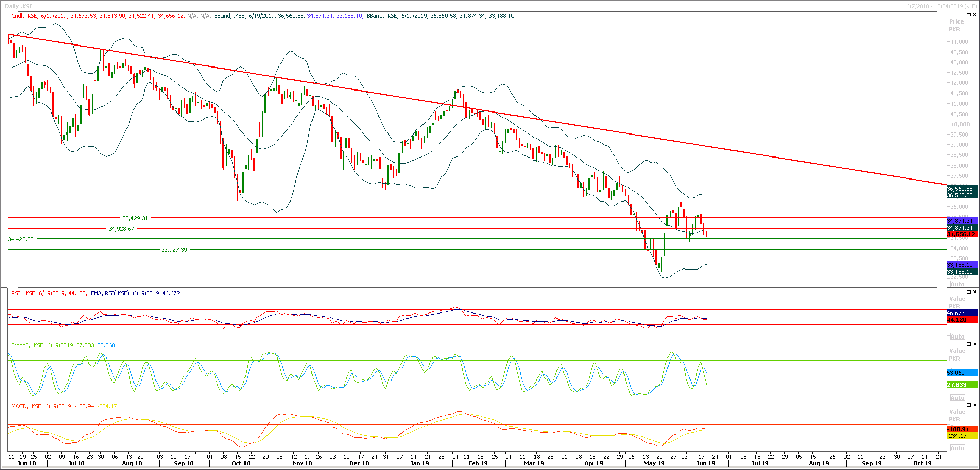
Task: Close the RSI indicator panel
Action: pos(975,292)
